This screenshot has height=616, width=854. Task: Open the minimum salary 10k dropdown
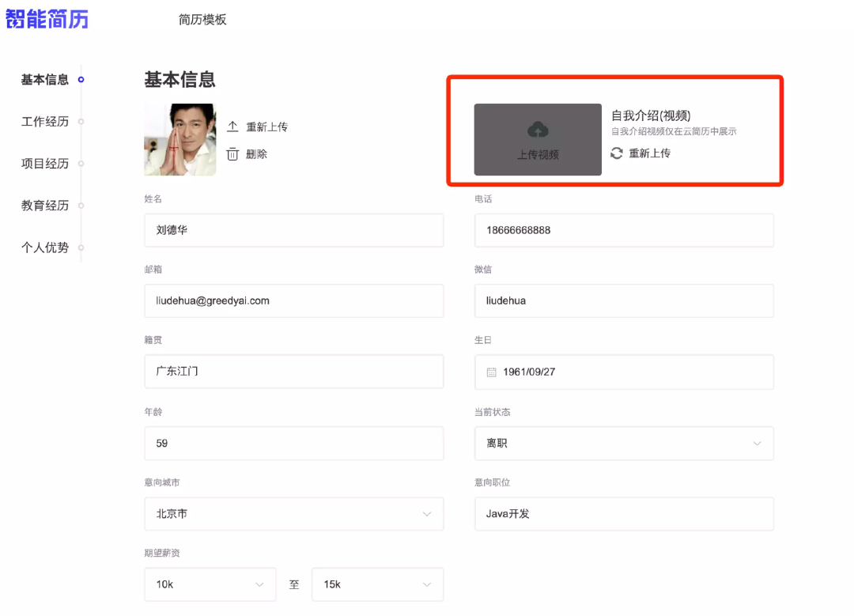click(210, 584)
